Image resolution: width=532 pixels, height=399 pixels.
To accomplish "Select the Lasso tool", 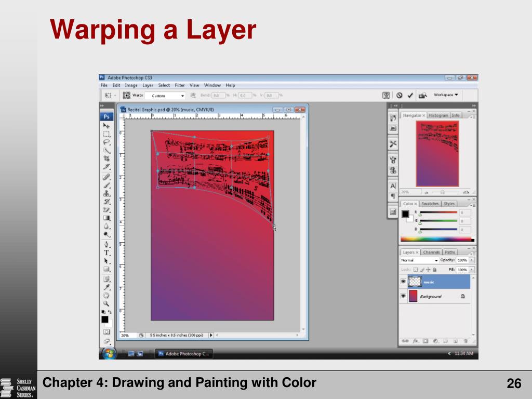I will (x=106, y=142).
